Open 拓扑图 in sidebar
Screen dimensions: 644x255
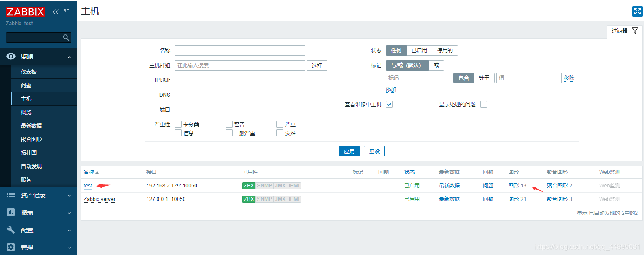point(44,153)
